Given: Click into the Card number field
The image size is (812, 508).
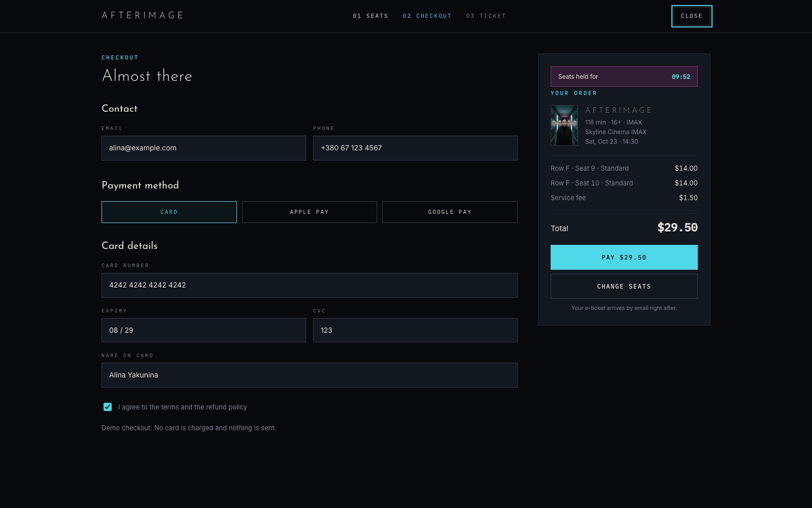Looking at the screenshot, I should pyautogui.click(x=310, y=285).
